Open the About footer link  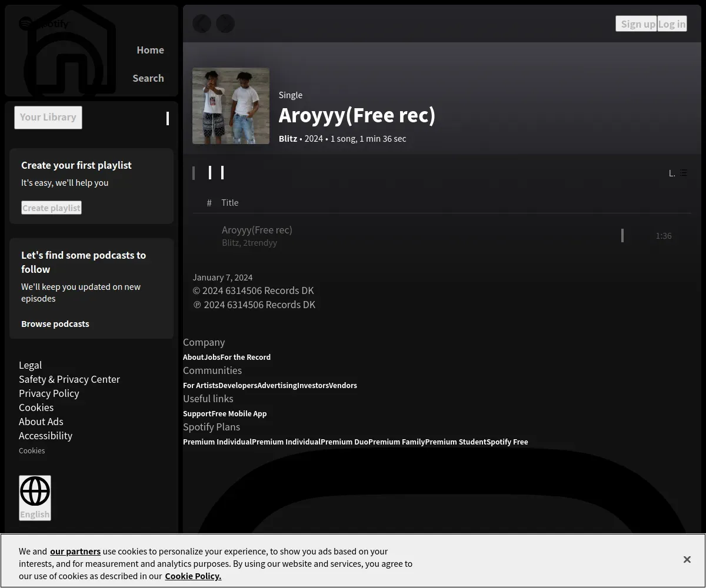point(194,357)
